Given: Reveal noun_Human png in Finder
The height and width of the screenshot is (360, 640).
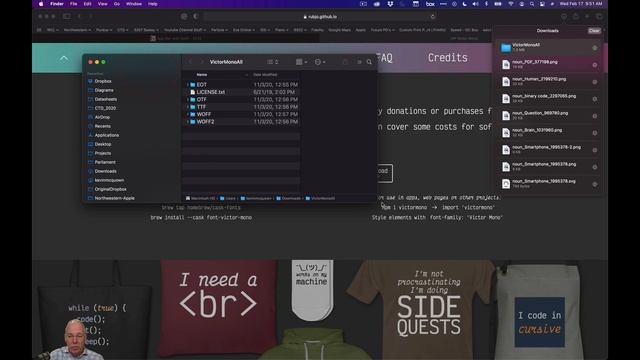Looking at the screenshot, I should coord(595,82).
